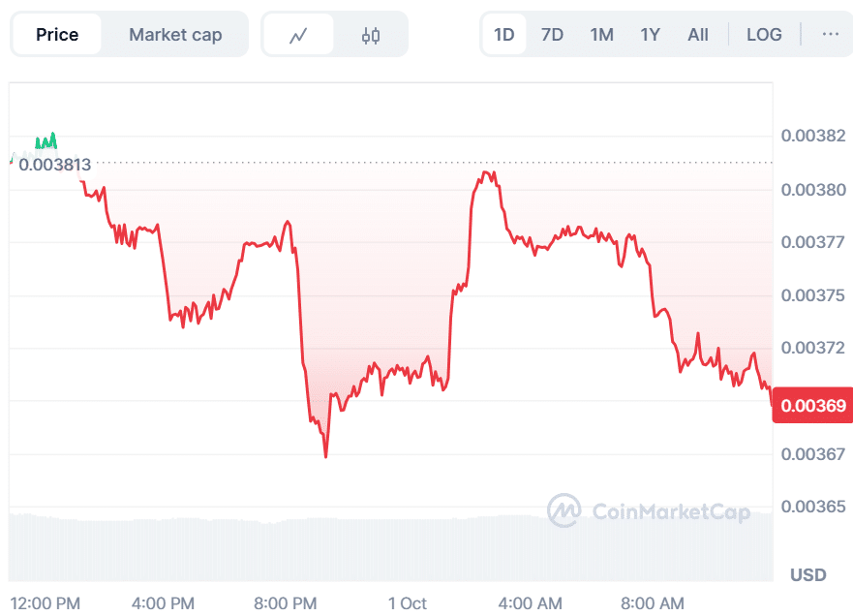Select the 1D time range

point(503,35)
